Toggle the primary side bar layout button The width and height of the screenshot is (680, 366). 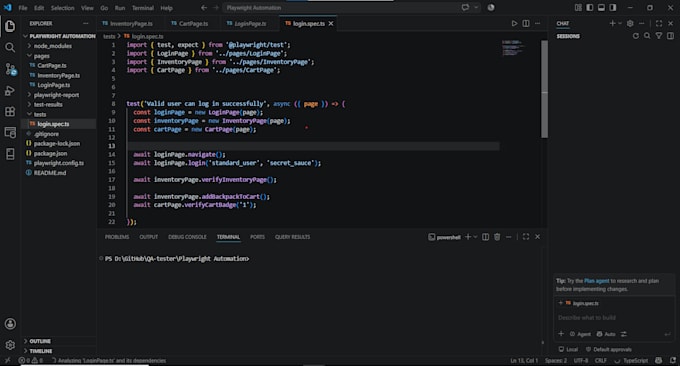click(590, 8)
